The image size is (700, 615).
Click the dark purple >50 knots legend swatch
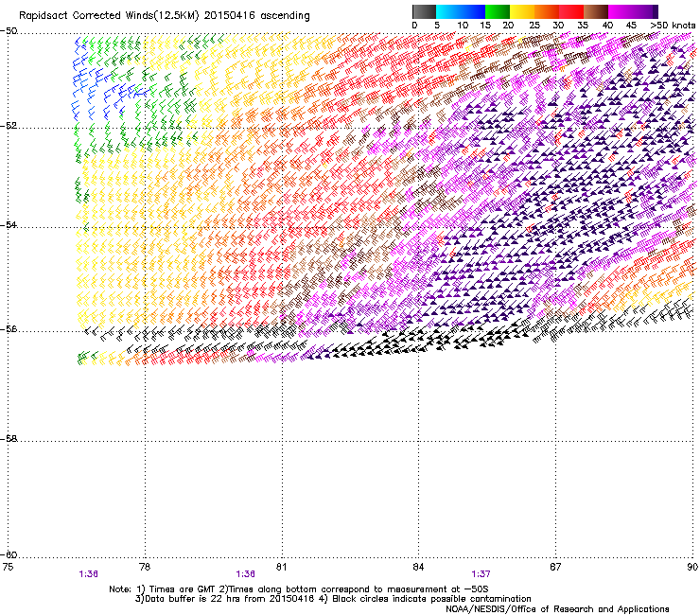click(656, 11)
